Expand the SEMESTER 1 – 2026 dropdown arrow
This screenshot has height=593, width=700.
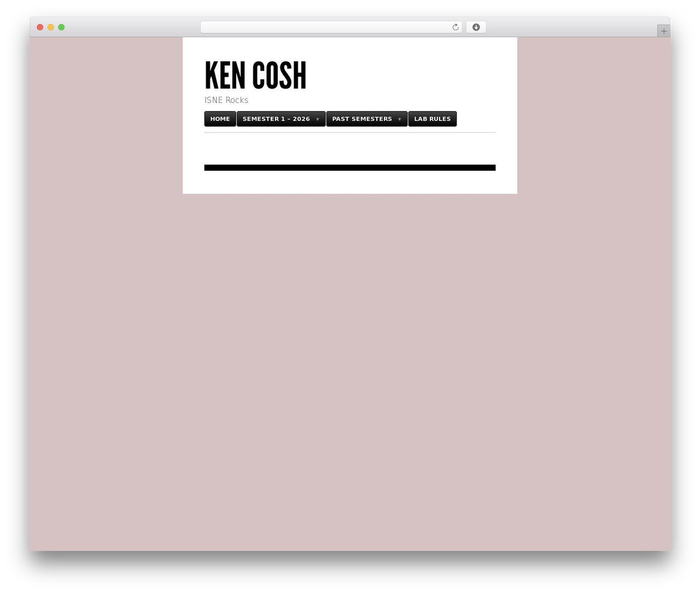318,119
